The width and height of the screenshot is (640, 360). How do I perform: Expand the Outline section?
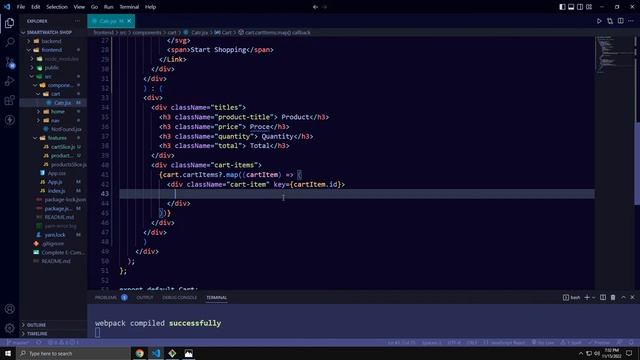point(53,325)
